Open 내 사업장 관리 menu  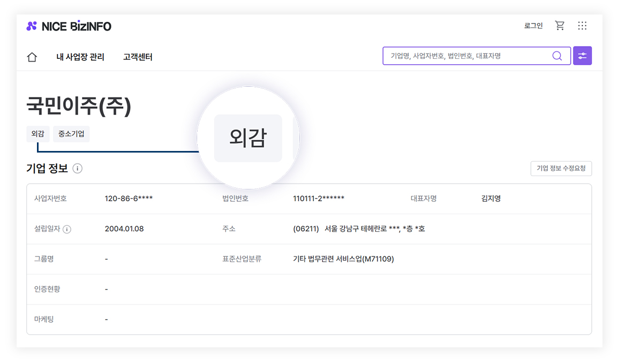click(x=80, y=57)
